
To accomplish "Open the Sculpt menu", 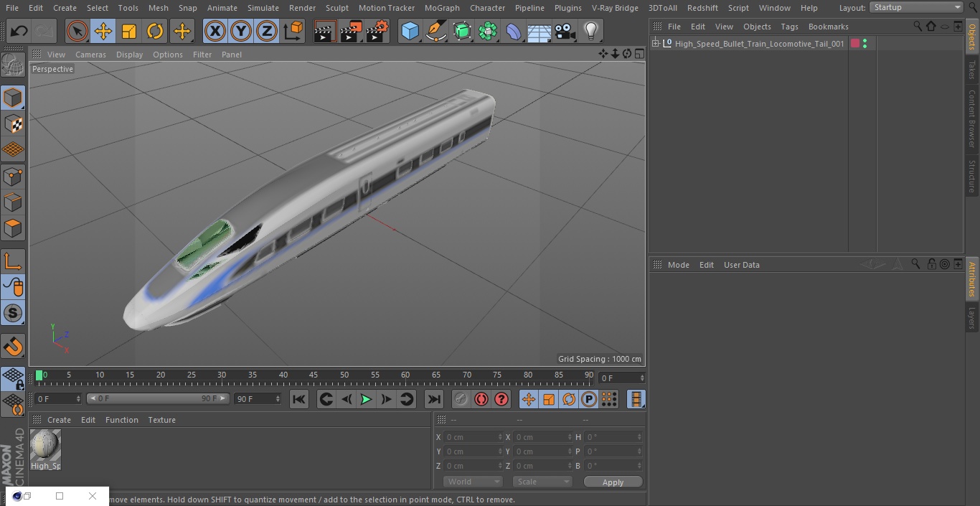I will (x=336, y=8).
